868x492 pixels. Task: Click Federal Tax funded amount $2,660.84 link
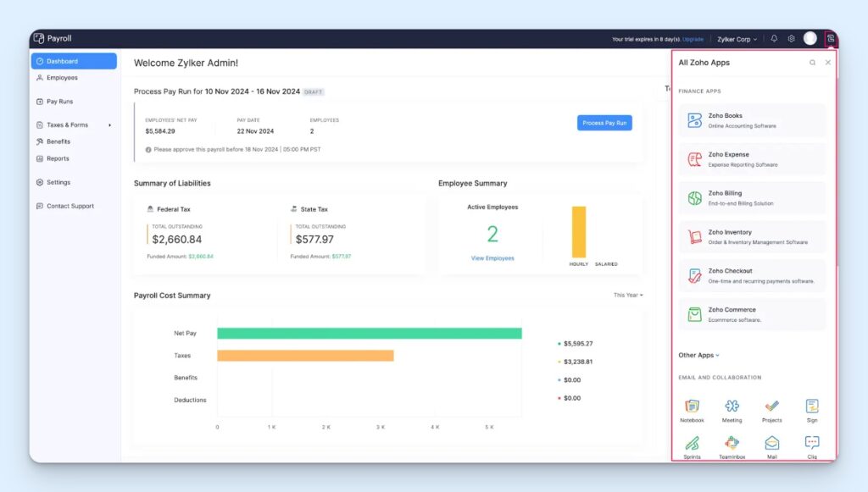pos(200,257)
